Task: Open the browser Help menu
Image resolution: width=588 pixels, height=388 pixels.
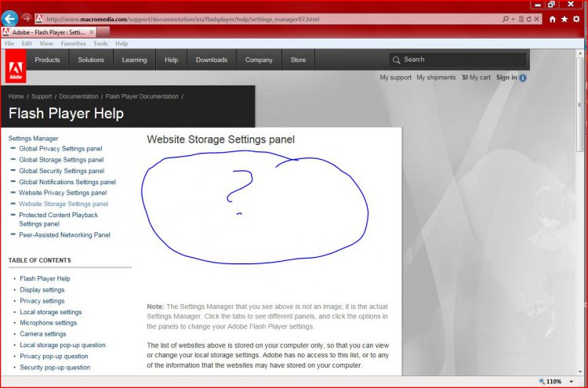Action: click(x=122, y=43)
